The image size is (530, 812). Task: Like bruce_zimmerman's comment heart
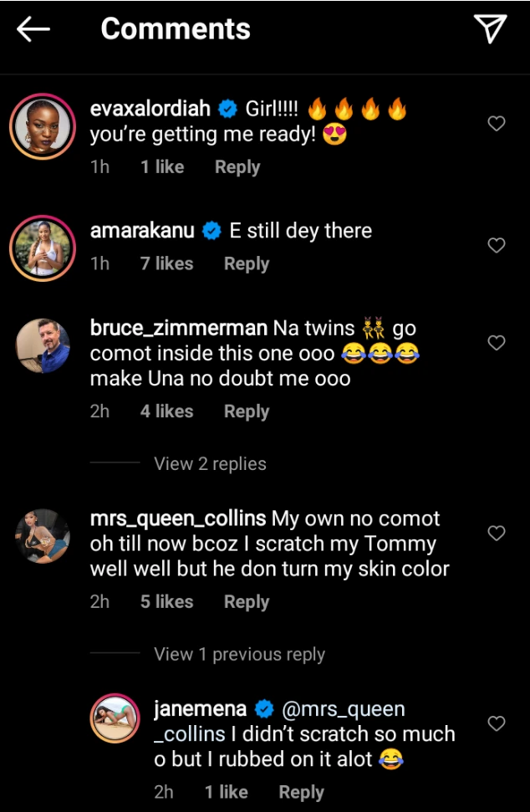coord(497,343)
